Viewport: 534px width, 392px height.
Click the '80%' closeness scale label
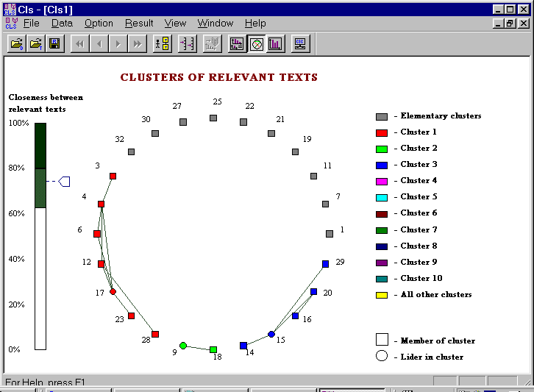pos(16,168)
